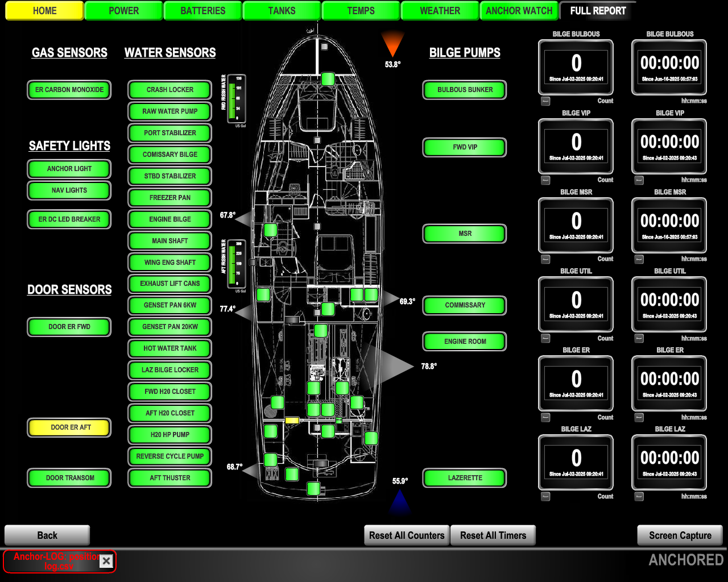The width and height of the screenshot is (728, 582).
Task: Click the blue stern temperature arrow at 55.9°
Action: (400, 501)
